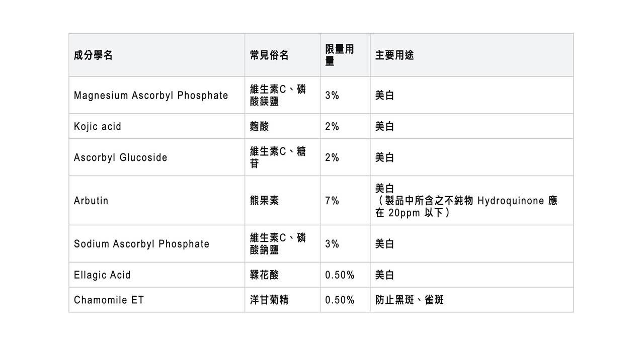This screenshot has width=644, height=342.
Task: Select the Ellagic Acid cell
Action: coord(102,275)
